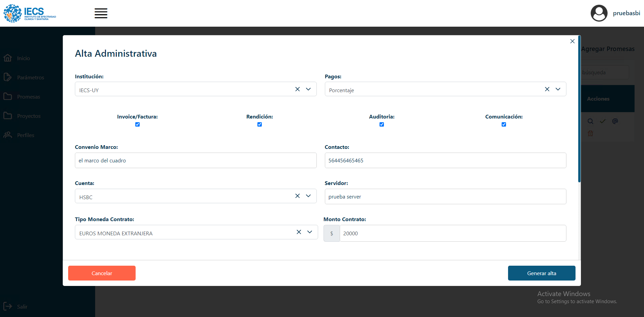This screenshot has width=644, height=317.
Task: Click the Monto Contrato amount field
Action: (452, 233)
